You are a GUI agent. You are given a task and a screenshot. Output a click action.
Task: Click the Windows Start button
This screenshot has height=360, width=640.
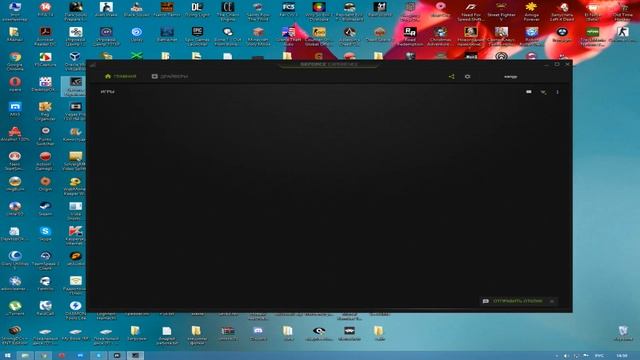(7, 356)
